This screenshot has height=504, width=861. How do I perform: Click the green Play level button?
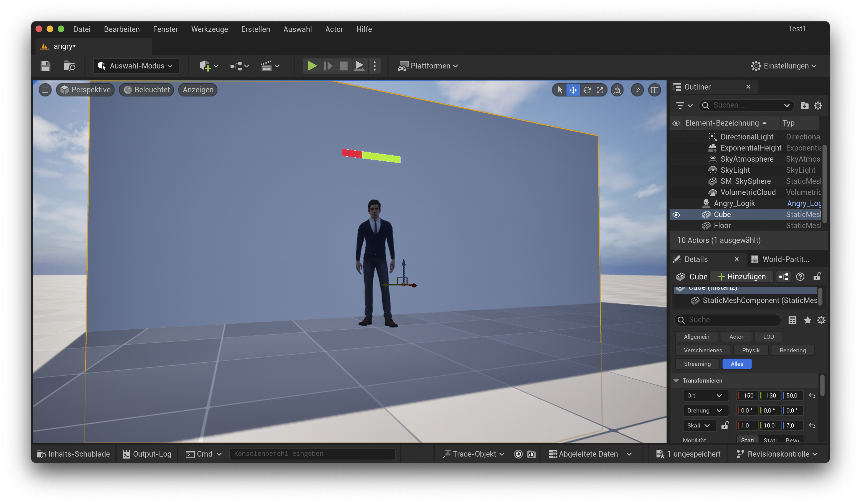pos(312,66)
